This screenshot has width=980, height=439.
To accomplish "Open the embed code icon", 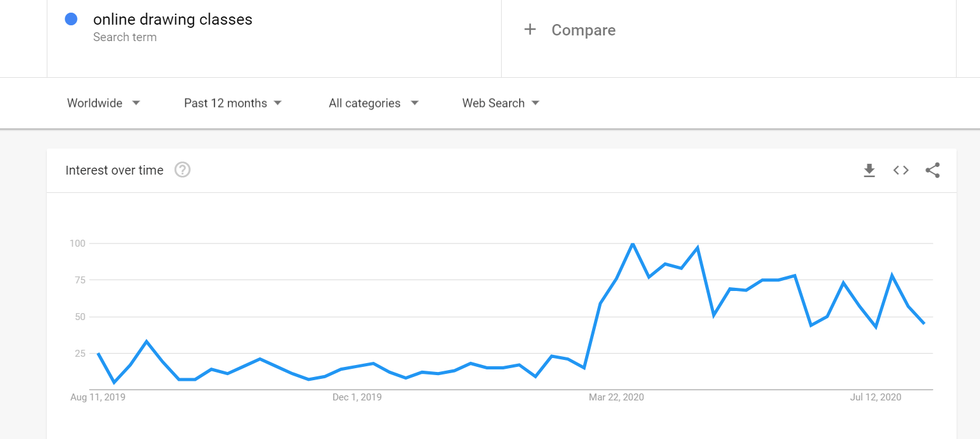I will pyautogui.click(x=901, y=170).
